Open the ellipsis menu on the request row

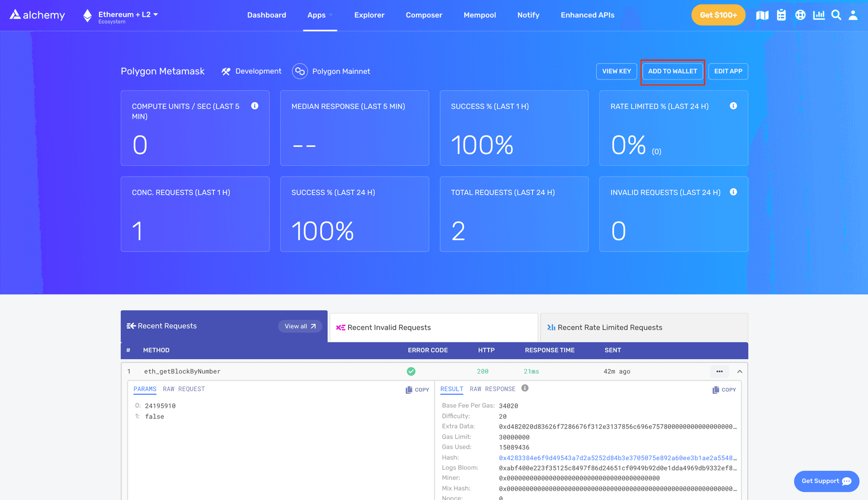720,371
